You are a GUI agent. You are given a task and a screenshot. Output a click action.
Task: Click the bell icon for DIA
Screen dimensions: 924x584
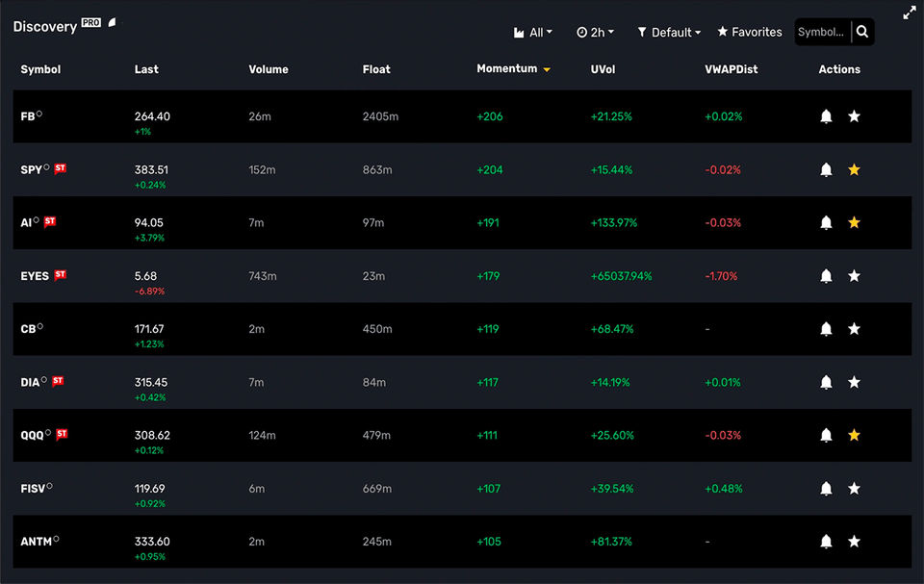(x=826, y=382)
